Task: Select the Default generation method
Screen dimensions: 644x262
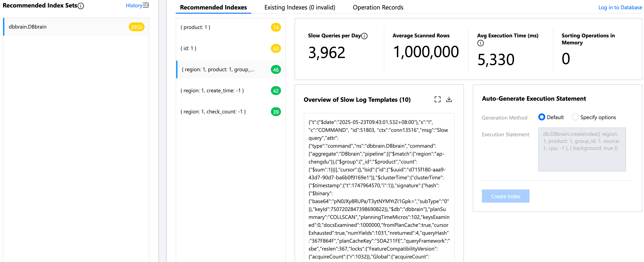Action: click(542, 117)
